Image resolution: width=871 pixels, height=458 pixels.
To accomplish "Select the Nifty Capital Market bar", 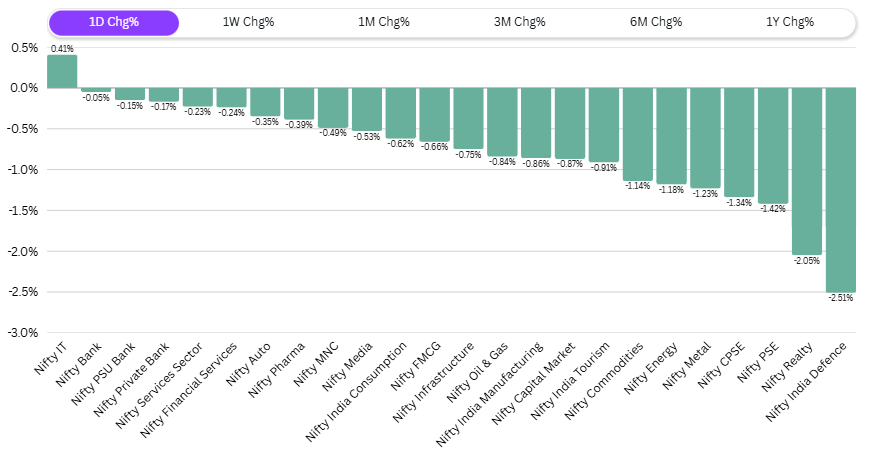I will 569,123.
